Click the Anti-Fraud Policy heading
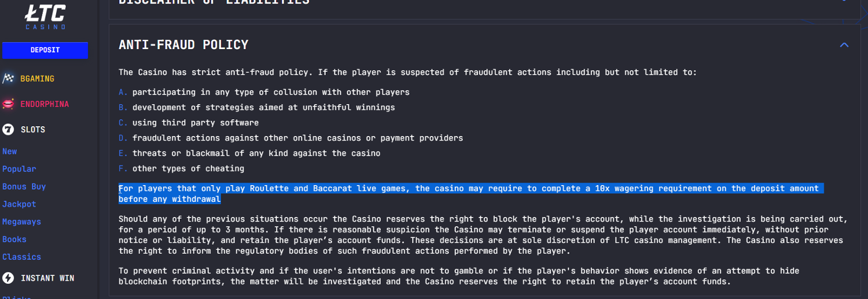 [183, 45]
